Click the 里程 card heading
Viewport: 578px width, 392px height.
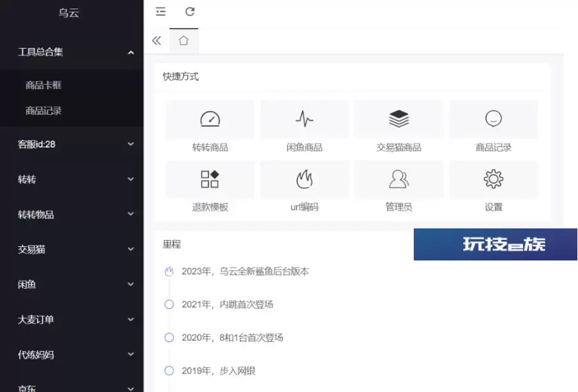pyautogui.click(x=172, y=244)
